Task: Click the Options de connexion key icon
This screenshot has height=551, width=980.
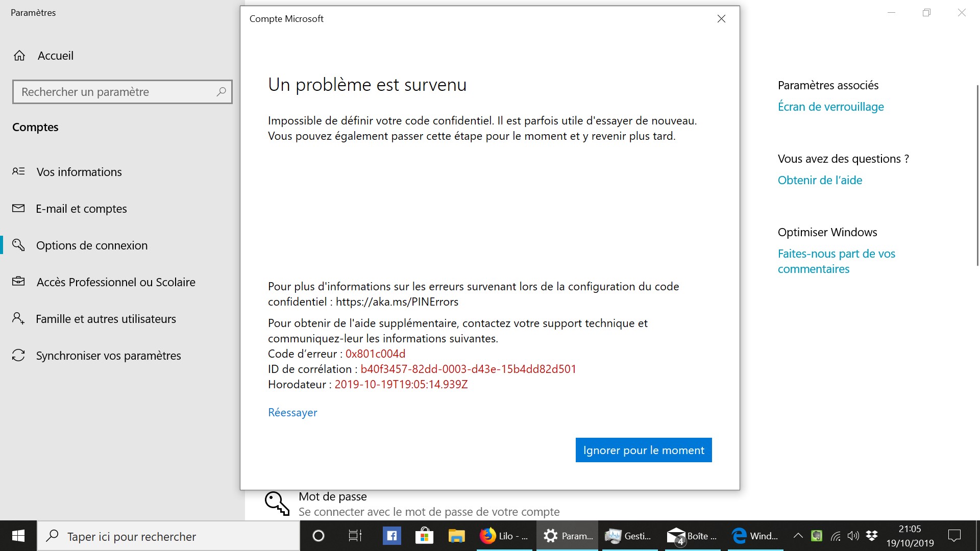Action: pyautogui.click(x=18, y=245)
